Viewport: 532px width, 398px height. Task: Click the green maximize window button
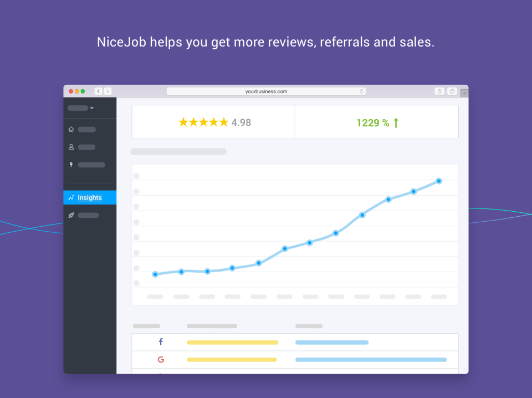(x=83, y=91)
